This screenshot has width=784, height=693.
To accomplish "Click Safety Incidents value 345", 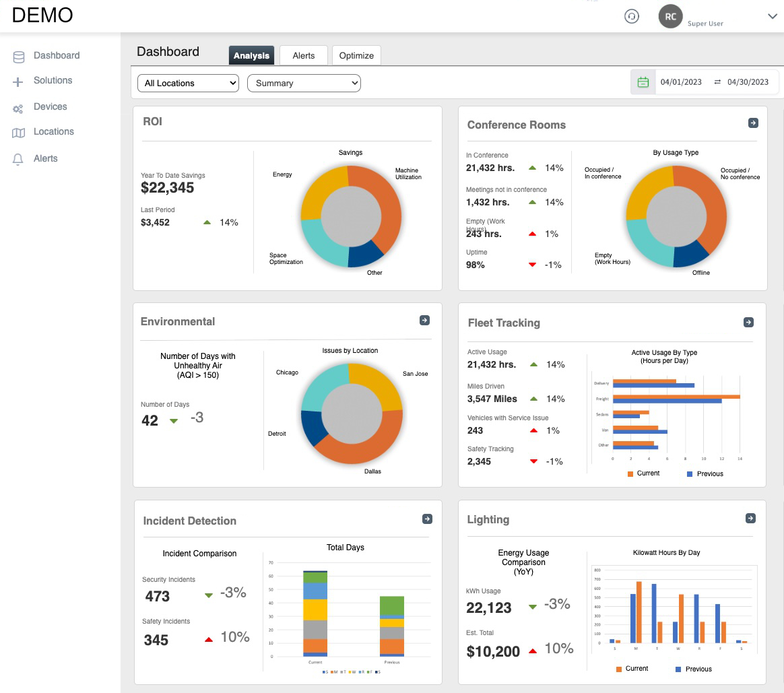I will pos(156,640).
